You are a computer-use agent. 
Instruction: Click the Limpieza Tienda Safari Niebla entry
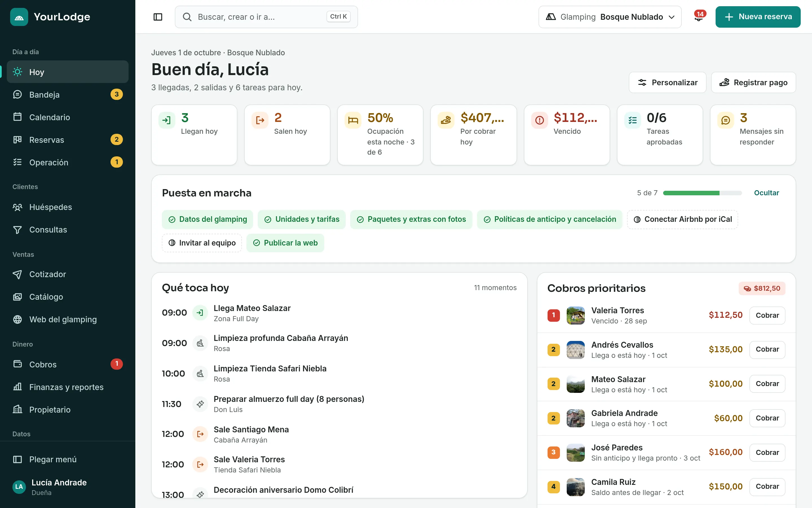pyautogui.click(x=339, y=374)
